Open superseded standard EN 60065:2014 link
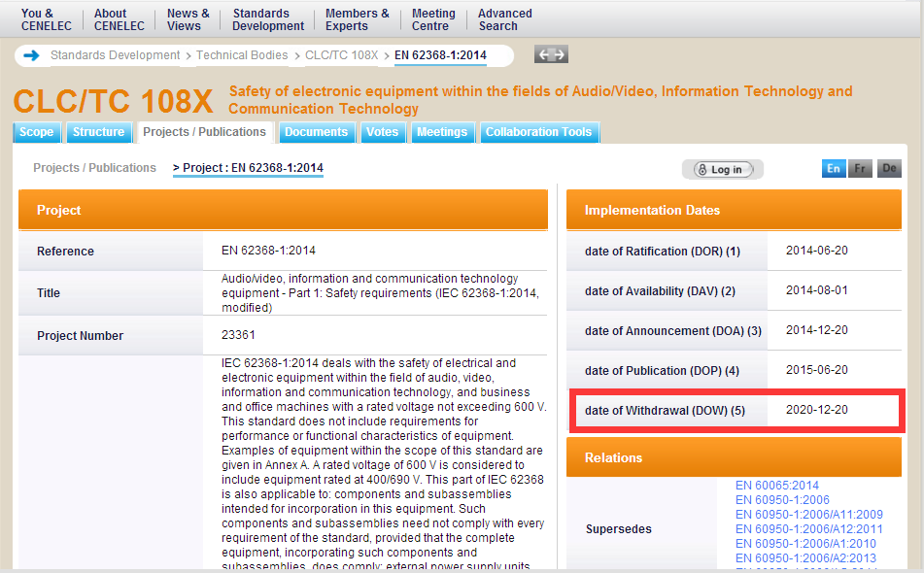The image size is (924, 573). point(777,486)
